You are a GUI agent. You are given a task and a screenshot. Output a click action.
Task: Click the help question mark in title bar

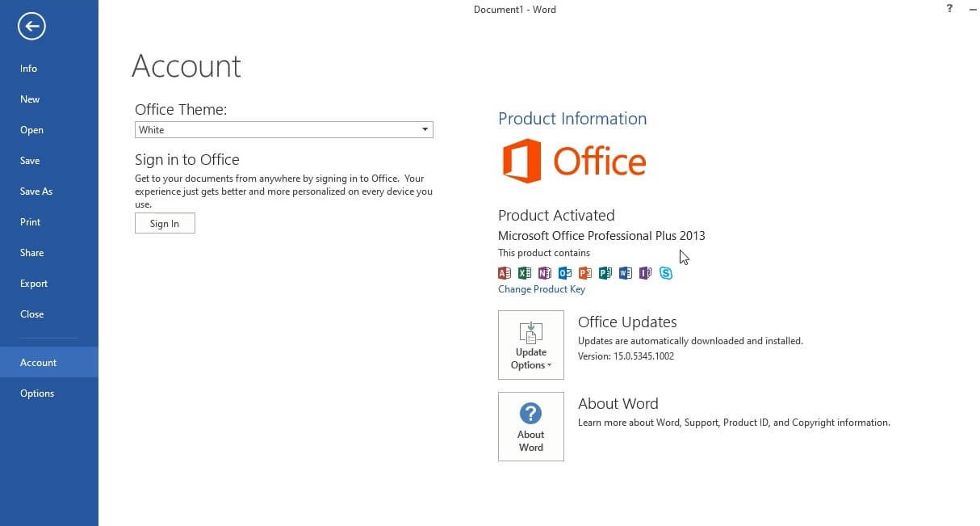pos(949,8)
